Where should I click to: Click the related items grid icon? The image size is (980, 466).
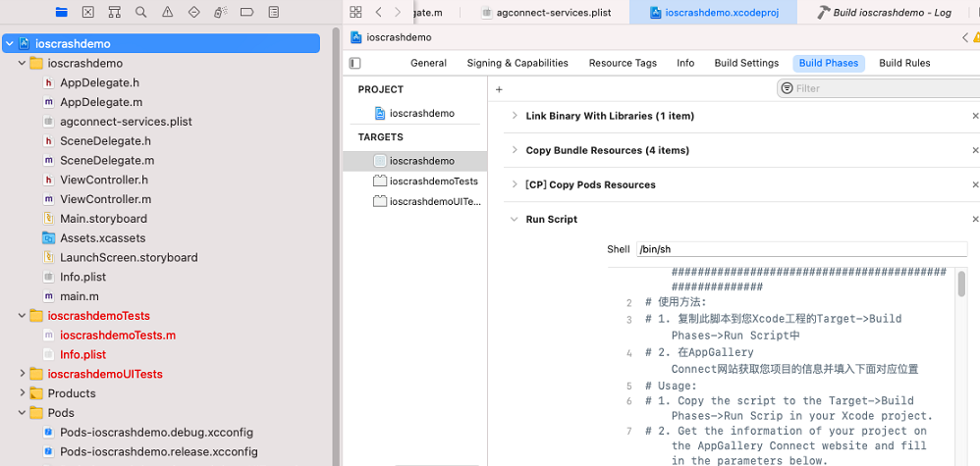pyautogui.click(x=355, y=12)
